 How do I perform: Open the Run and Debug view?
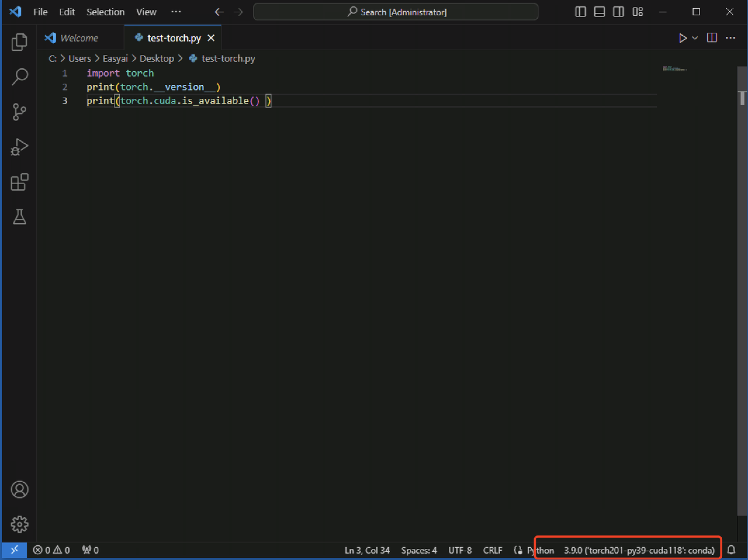pyautogui.click(x=19, y=147)
